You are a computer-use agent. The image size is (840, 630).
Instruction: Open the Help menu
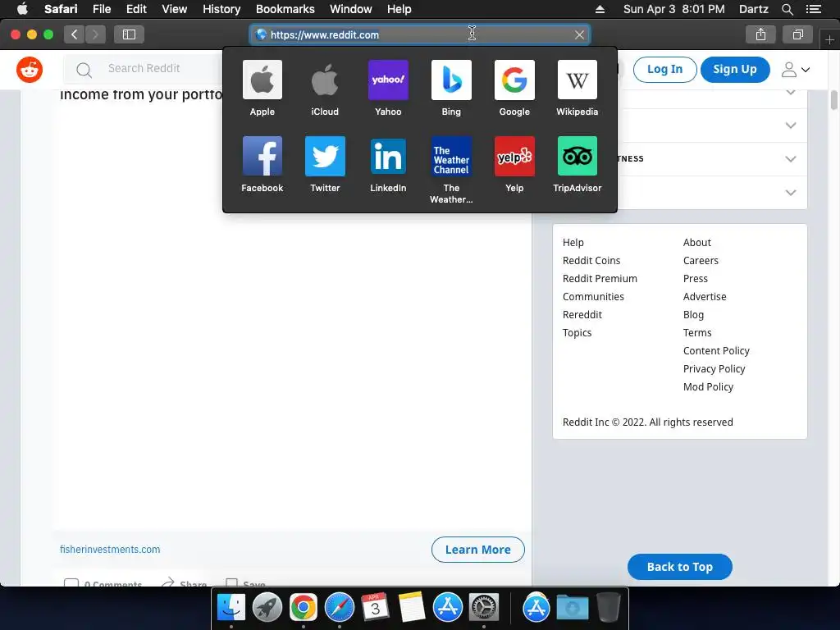399,9
